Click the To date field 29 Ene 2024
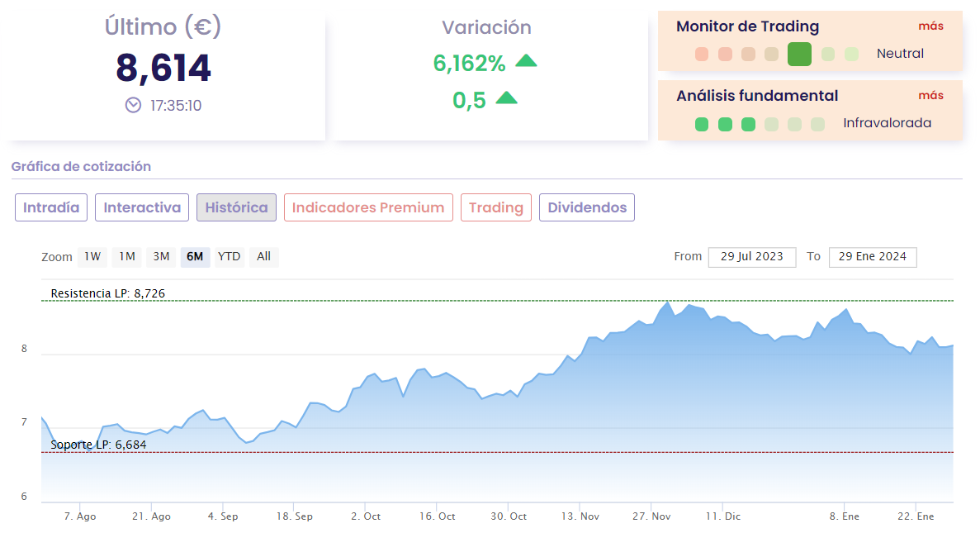Screen dimensions: 980x533 (x=872, y=256)
